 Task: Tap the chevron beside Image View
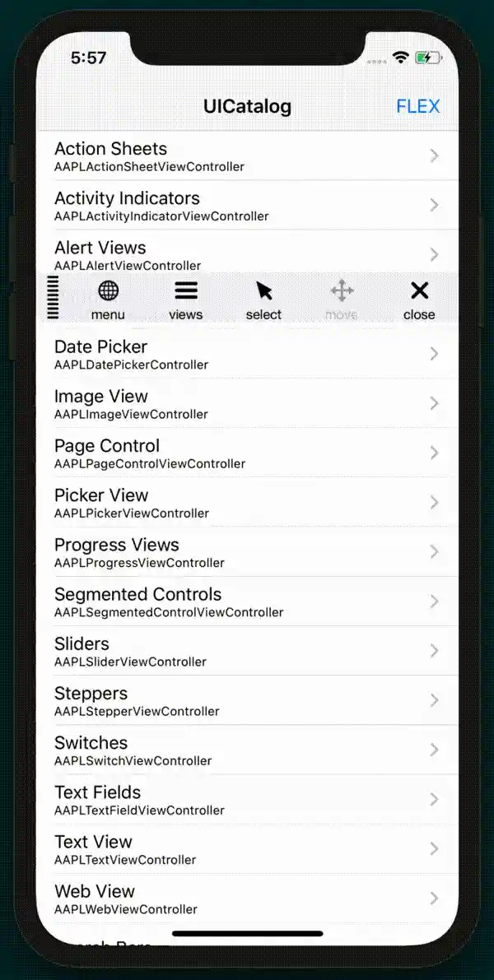click(x=435, y=403)
